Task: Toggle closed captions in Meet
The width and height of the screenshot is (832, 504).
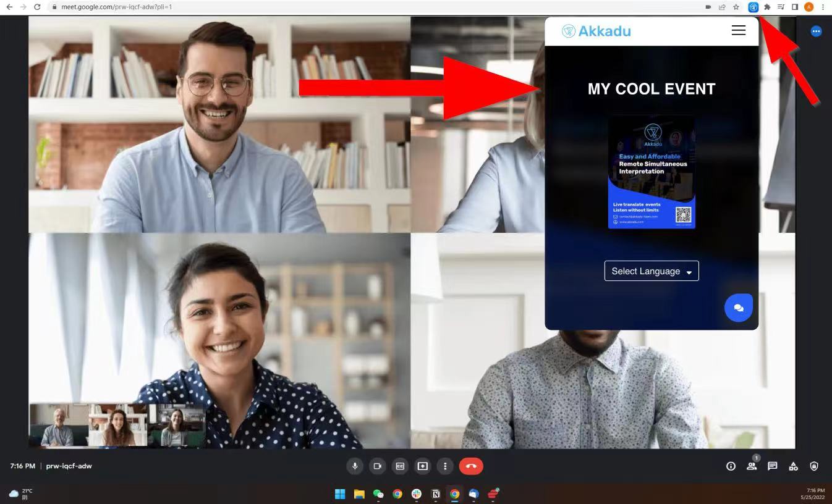Action: 400,466
